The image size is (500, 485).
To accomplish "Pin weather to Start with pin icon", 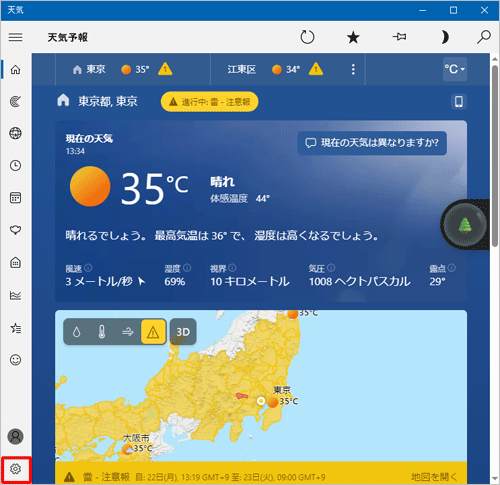I will click(x=399, y=37).
